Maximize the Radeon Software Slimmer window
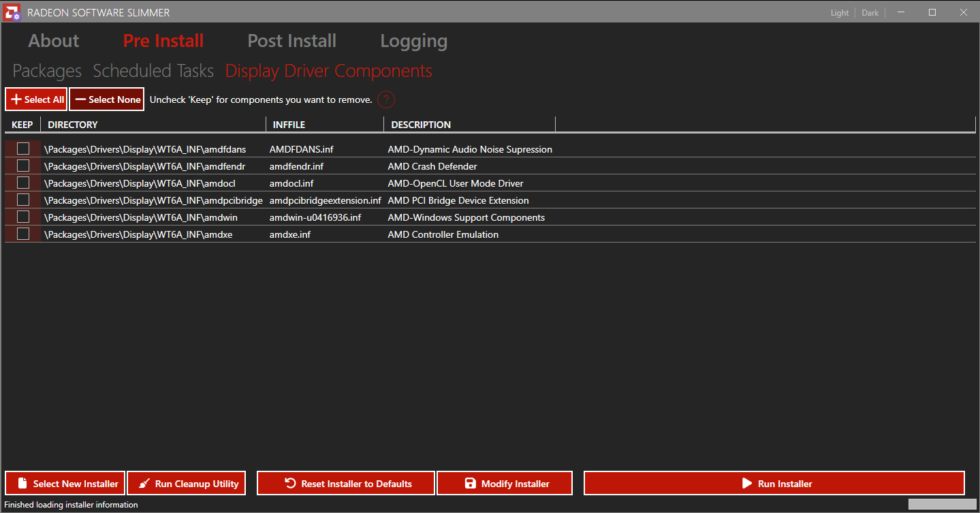 (x=932, y=12)
